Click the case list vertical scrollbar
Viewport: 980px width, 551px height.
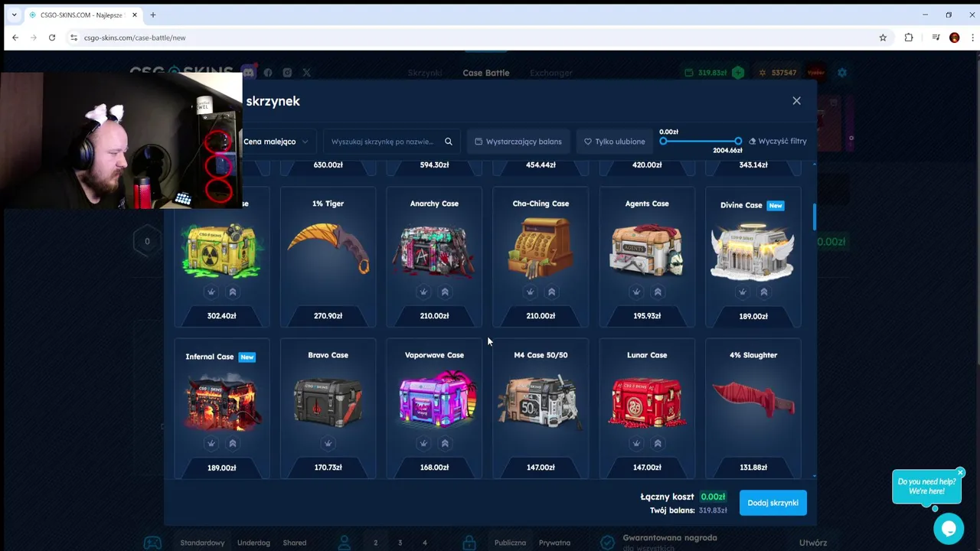pos(814,217)
